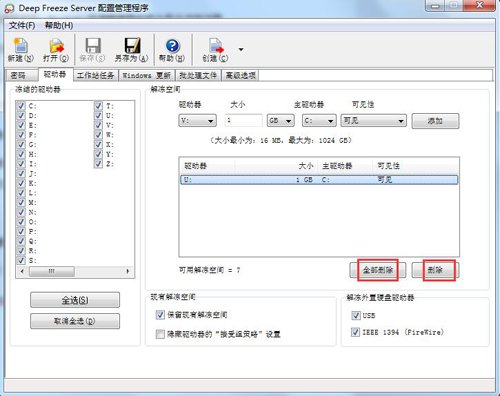500x396 pixels.
Task: Enable the hide-drive group policy checkbox
Action: pos(160,334)
